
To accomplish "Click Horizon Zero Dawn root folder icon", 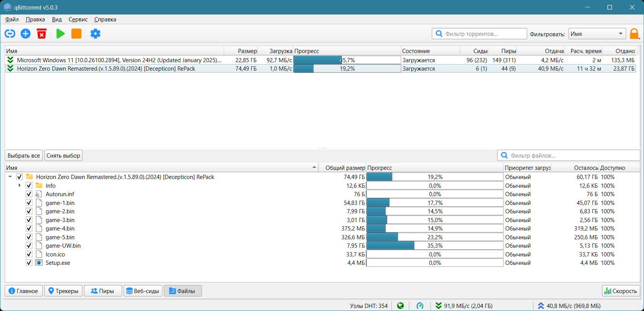I will click(x=29, y=177).
